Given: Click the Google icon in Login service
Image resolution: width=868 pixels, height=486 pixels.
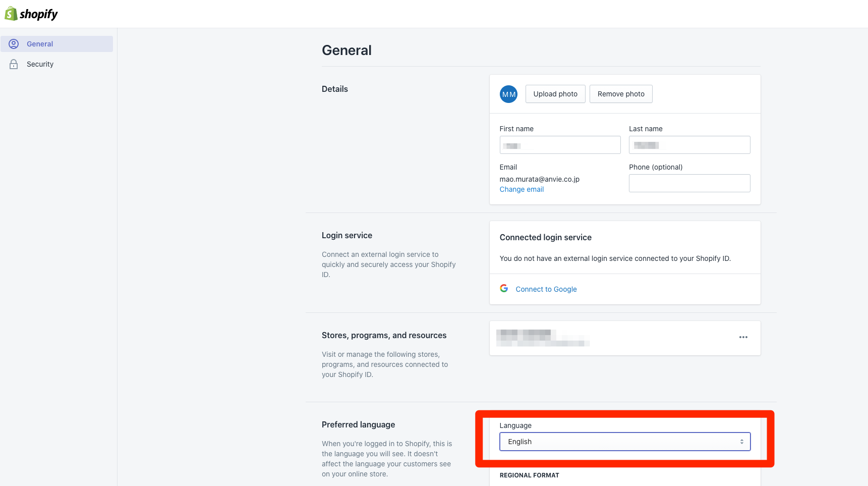Looking at the screenshot, I should (x=504, y=288).
